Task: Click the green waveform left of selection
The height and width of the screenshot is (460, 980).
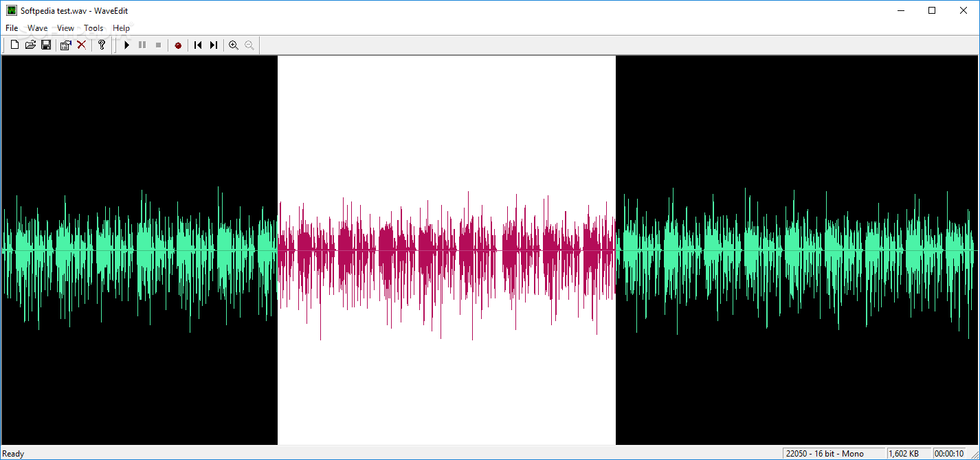Action: point(140,250)
